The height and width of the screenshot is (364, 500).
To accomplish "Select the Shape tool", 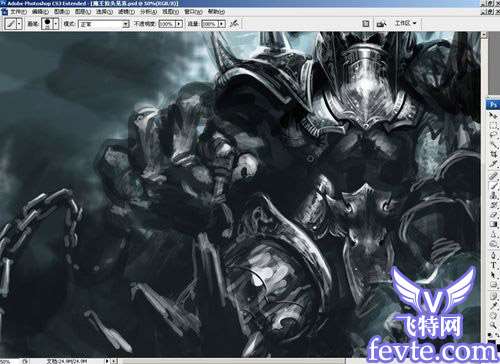I will click(493, 285).
